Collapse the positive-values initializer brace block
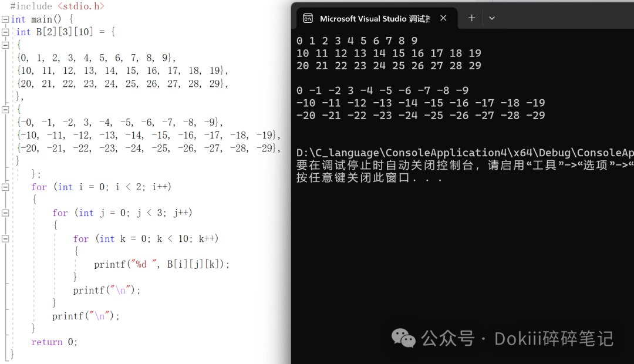634x364 pixels. 6,45
